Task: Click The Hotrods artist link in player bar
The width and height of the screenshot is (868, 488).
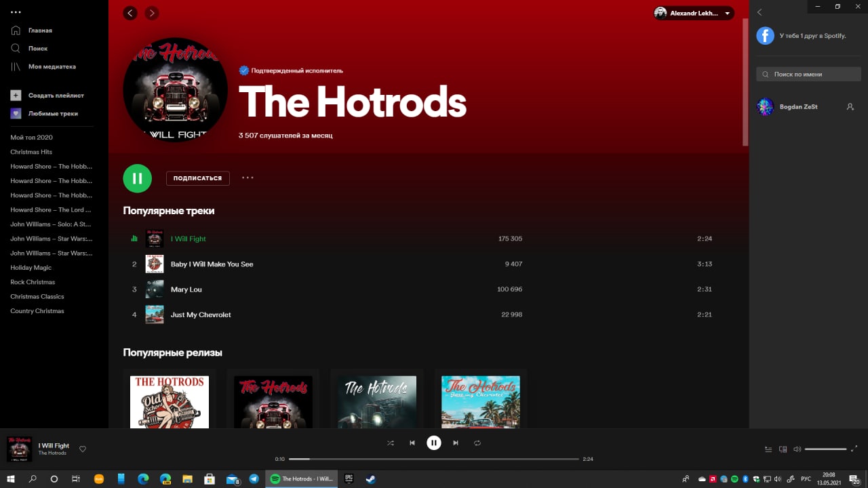Action: (x=52, y=453)
